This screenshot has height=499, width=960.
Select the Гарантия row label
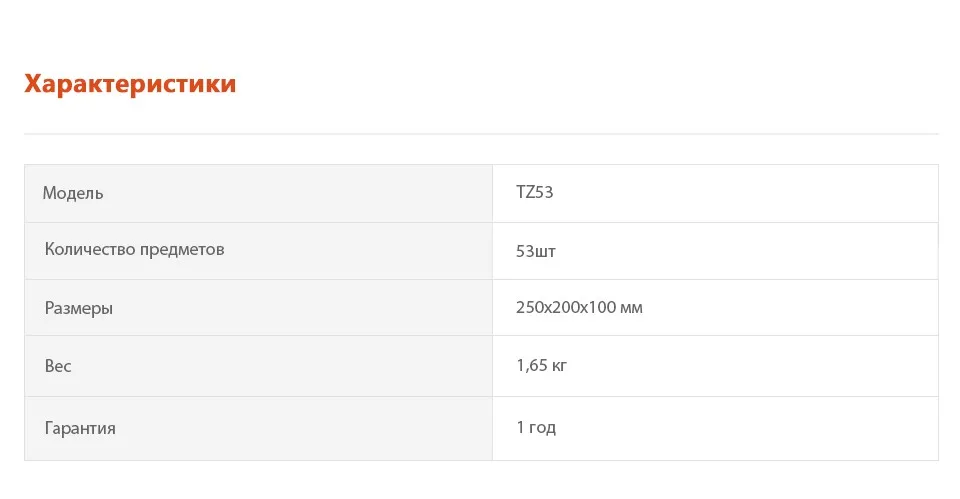tap(80, 428)
